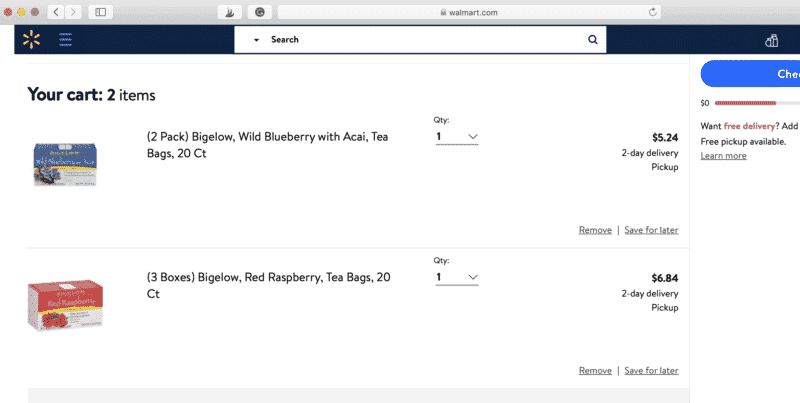This screenshot has width=800, height=403.
Task: Click the Learn more link
Action: click(723, 156)
